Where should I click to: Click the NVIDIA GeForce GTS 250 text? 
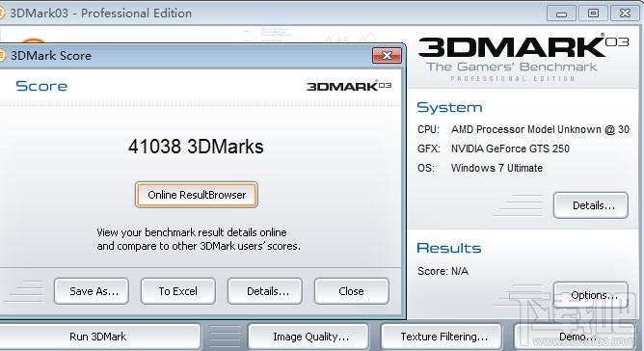[510, 148]
